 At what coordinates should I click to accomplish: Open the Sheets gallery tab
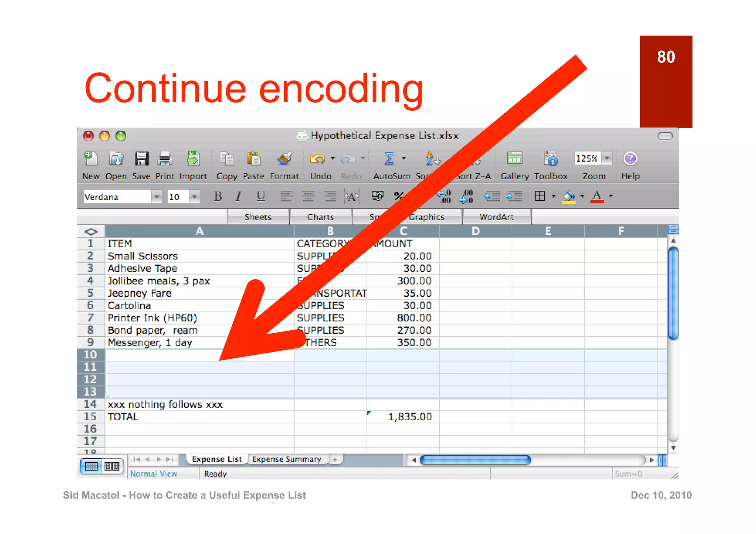258,217
